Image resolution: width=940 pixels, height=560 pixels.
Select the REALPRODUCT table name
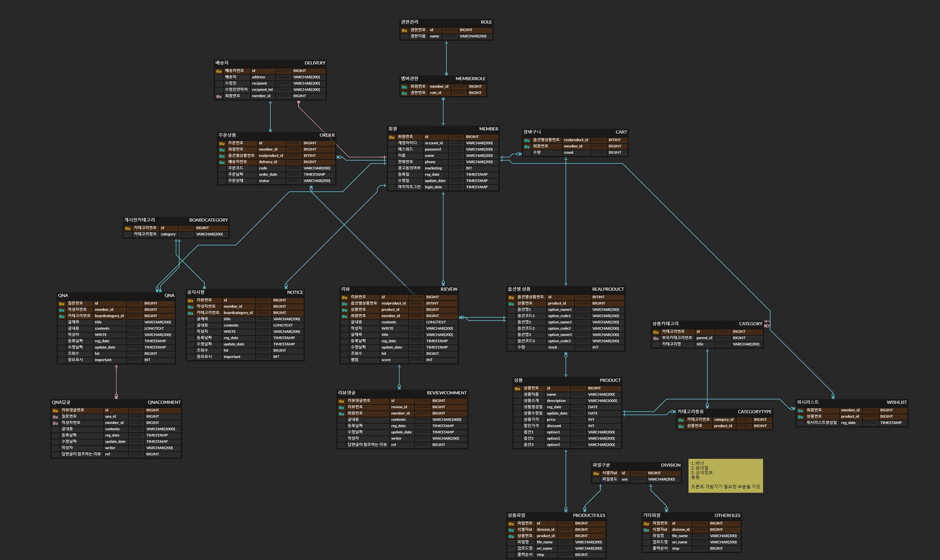click(608, 289)
